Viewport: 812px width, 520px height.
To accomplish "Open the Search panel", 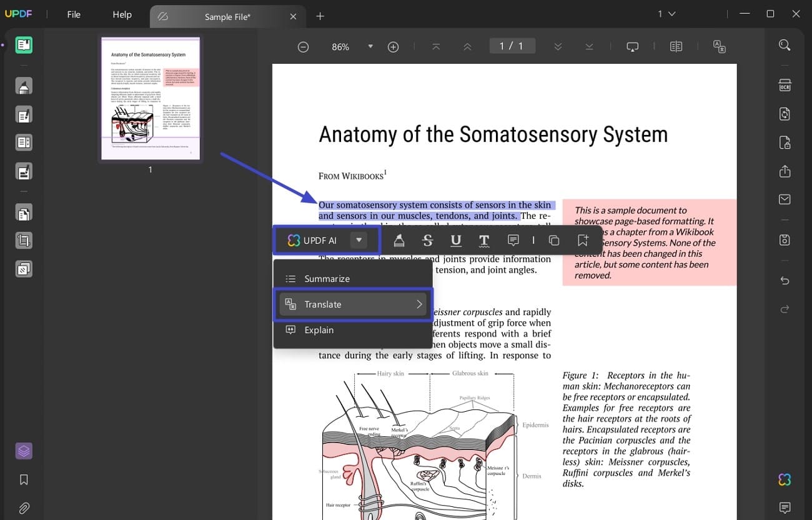I will pyautogui.click(x=785, y=45).
